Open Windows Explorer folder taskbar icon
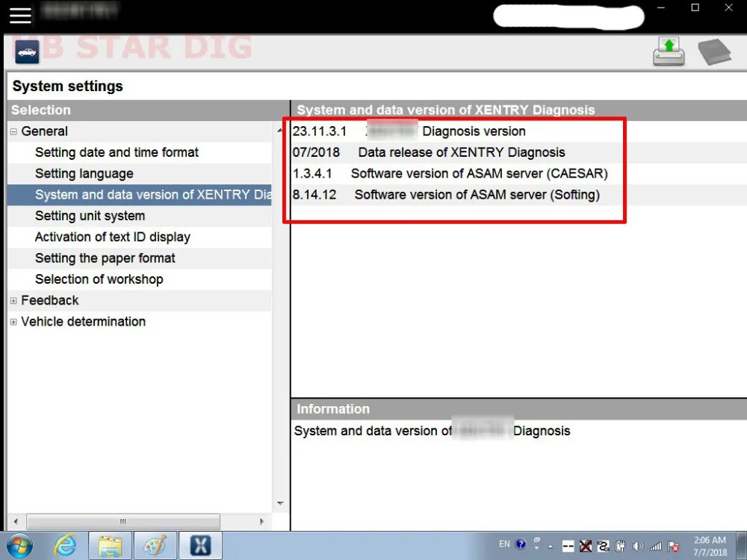The height and width of the screenshot is (560, 747). [110, 546]
